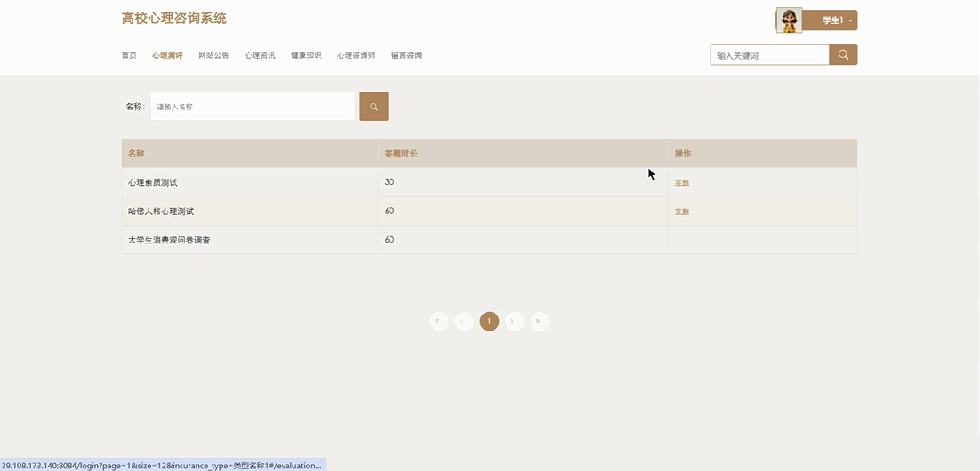The height and width of the screenshot is (471, 980).
Task: Click the student avatar picture
Action: (x=788, y=20)
